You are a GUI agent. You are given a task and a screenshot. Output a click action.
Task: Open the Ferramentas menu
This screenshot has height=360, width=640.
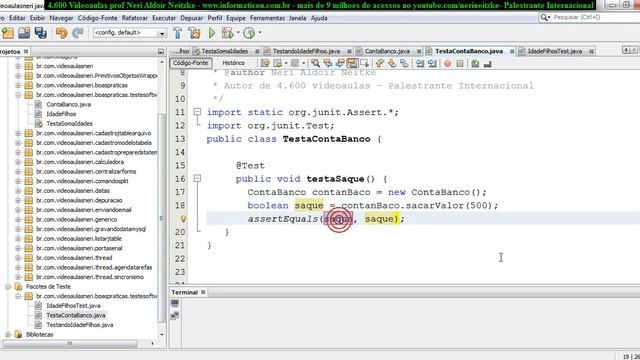click(267, 18)
